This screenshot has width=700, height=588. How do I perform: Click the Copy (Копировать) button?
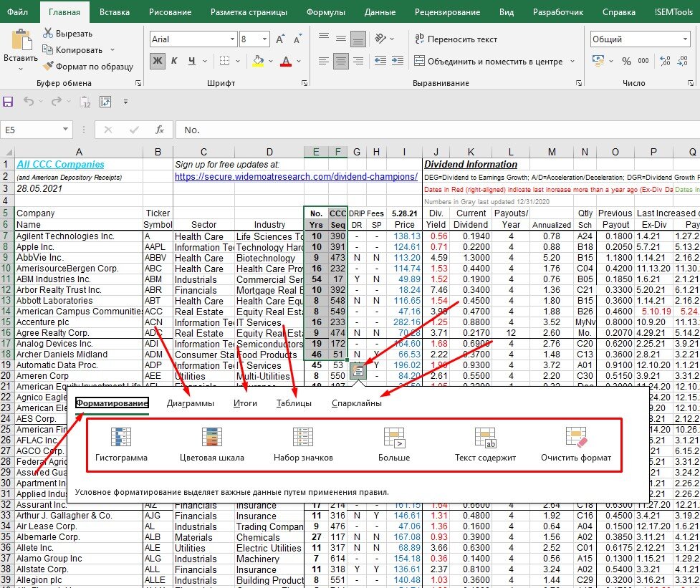coord(73,49)
